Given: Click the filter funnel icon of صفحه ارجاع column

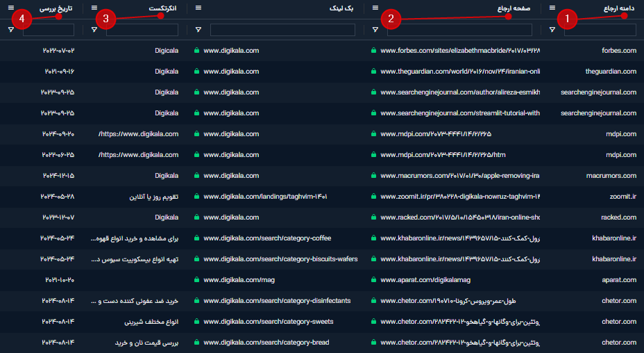Looking at the screenshot, I should 375,30.
